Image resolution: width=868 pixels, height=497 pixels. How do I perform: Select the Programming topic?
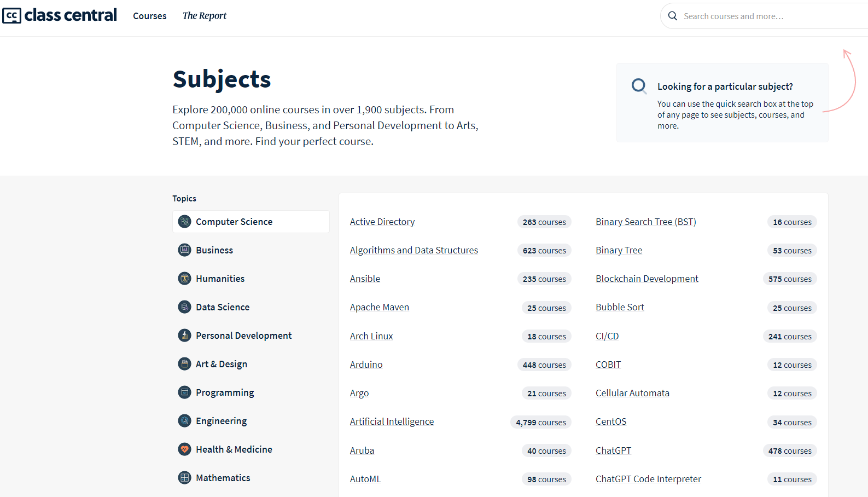point(225,392)
